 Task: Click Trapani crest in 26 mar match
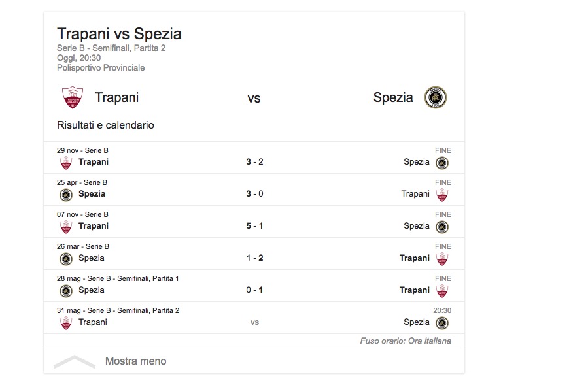[443, 259]
